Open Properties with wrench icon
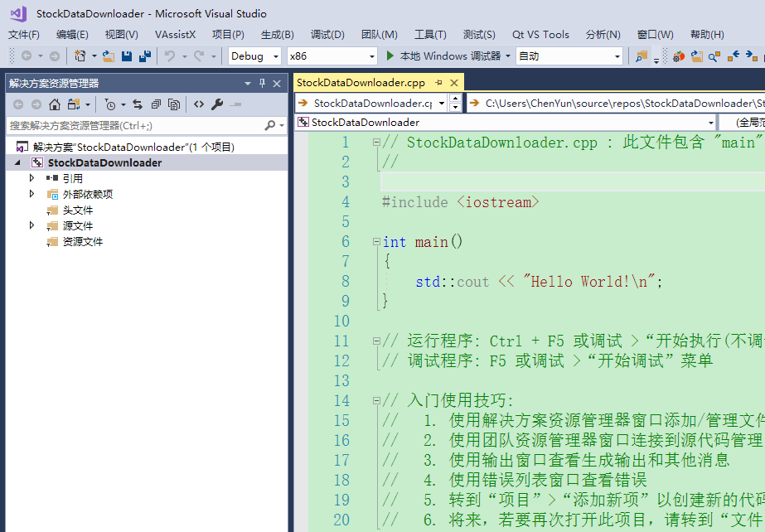The width and height of the screenshot is (765, 532). pos(217,104)
